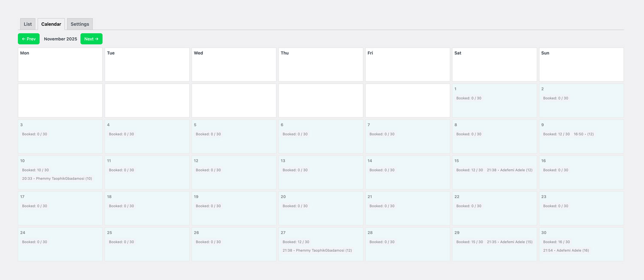Advance to next month with Next button
This screenshot has width=644, height=280.
point(91,39)
